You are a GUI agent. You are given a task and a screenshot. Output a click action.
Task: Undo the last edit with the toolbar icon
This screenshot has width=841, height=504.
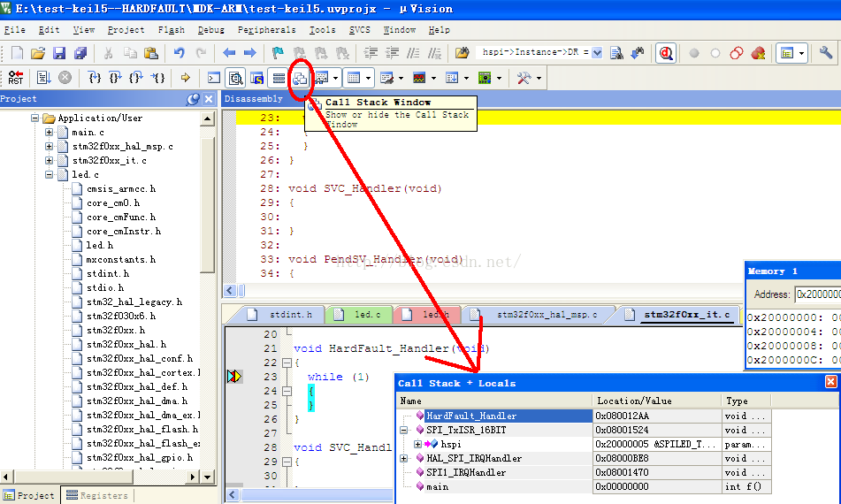[180, 52]
